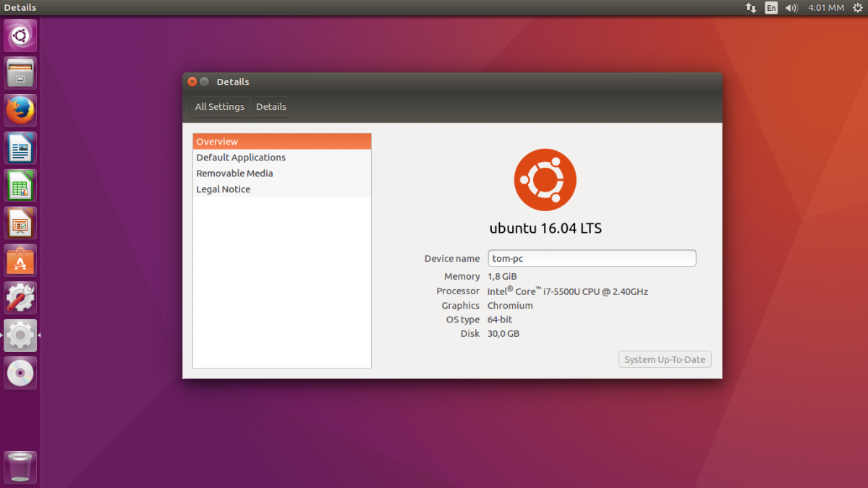Click the Disk value 30,0 GB

503,334
